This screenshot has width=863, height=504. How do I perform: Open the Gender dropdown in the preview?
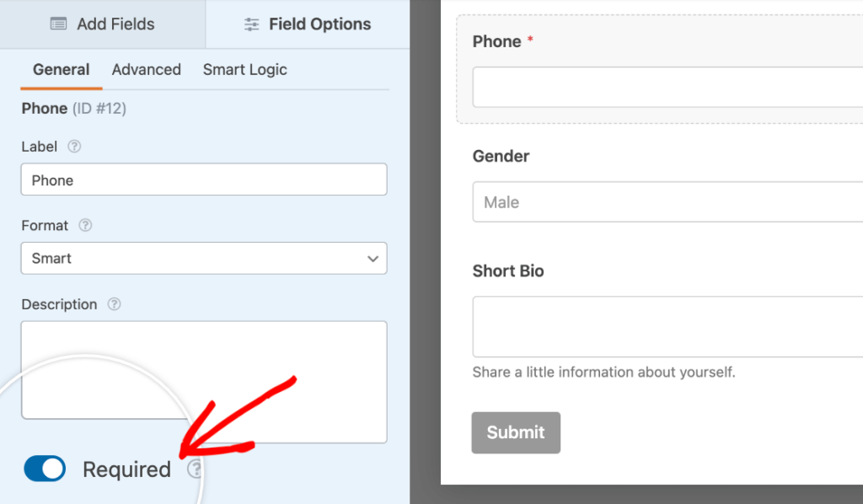coord(666,201)
